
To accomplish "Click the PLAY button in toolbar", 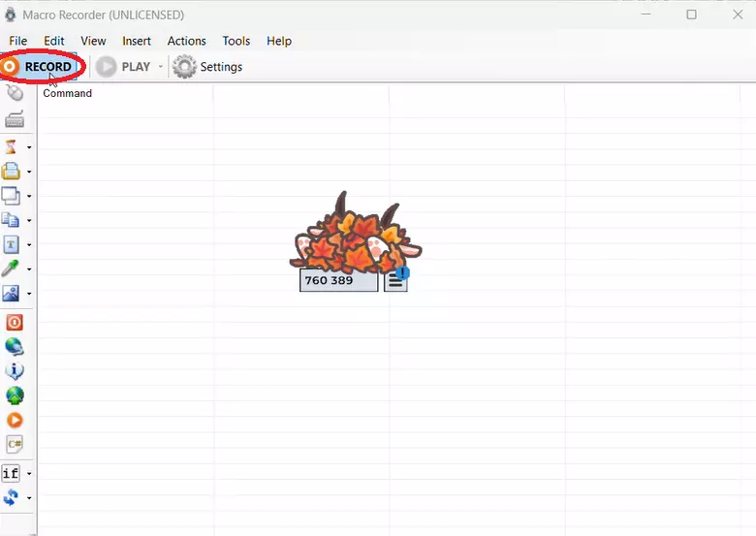I will (x=123, y=67).
